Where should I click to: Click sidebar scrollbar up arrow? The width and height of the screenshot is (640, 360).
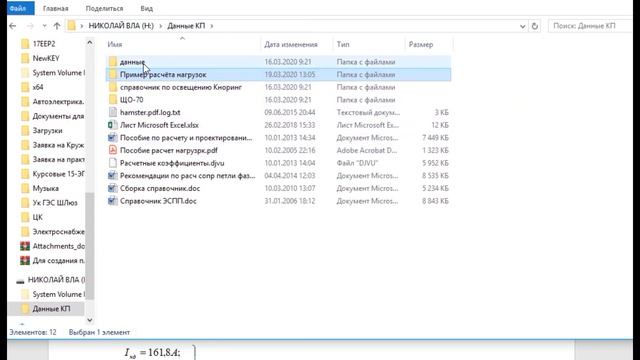pyautogui.click(x=90, y=42)
